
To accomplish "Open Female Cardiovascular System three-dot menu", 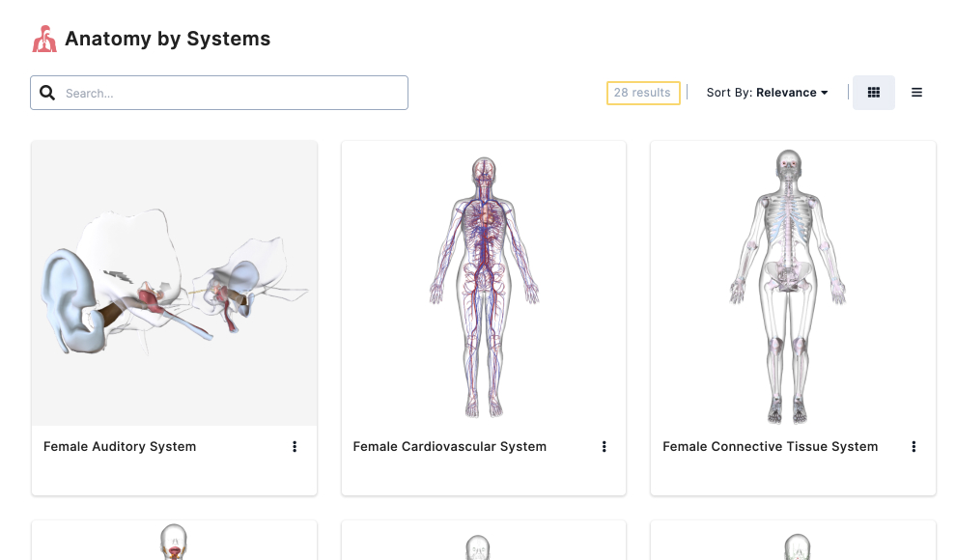I will click(605, 447).
